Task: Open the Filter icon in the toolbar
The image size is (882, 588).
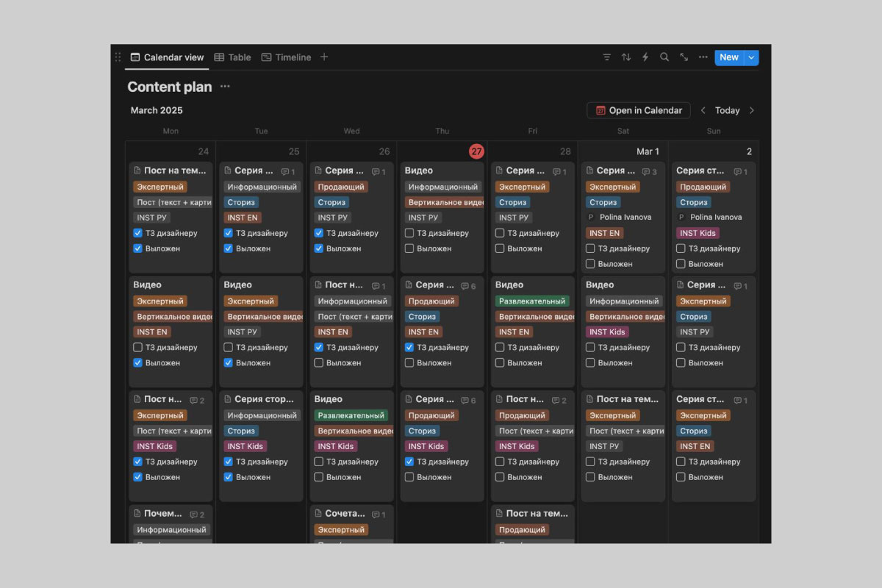Action: [606, 57]
